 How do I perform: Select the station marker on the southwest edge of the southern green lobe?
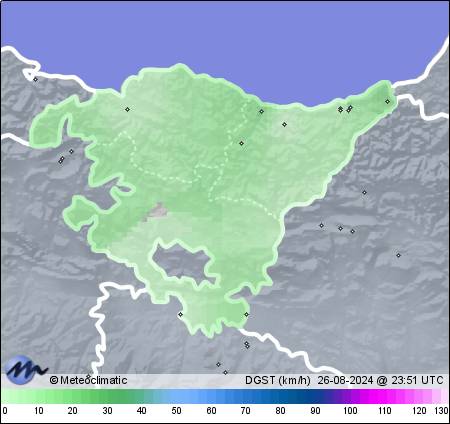180,314
